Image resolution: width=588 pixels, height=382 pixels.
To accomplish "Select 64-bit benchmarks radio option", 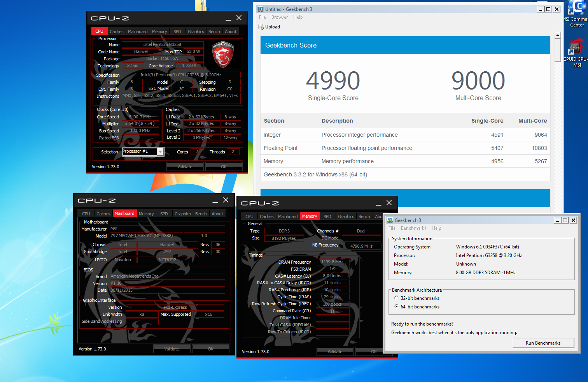I will (396, 306).
